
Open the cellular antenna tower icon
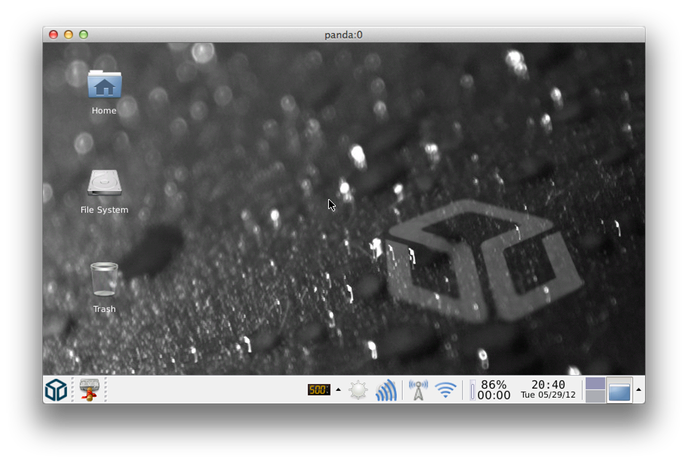418,390
